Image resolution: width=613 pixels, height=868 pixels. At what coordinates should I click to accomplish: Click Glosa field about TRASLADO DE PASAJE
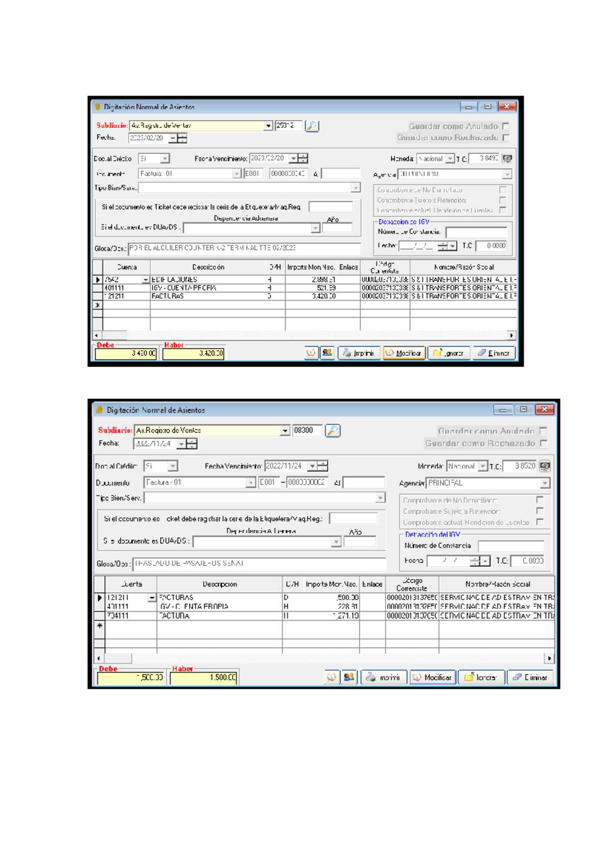pyautogui.click(x=260, y=564)
